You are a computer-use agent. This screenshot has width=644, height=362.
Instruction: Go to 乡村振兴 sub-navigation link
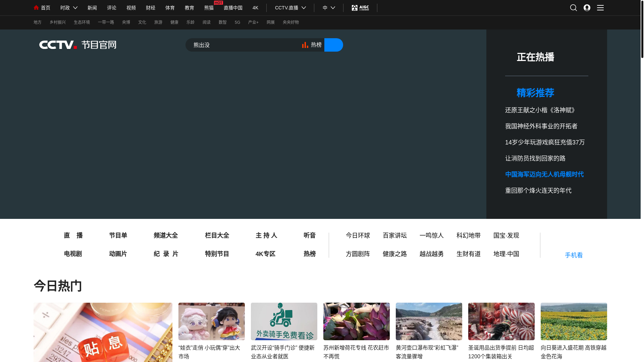tap(58, 22)
